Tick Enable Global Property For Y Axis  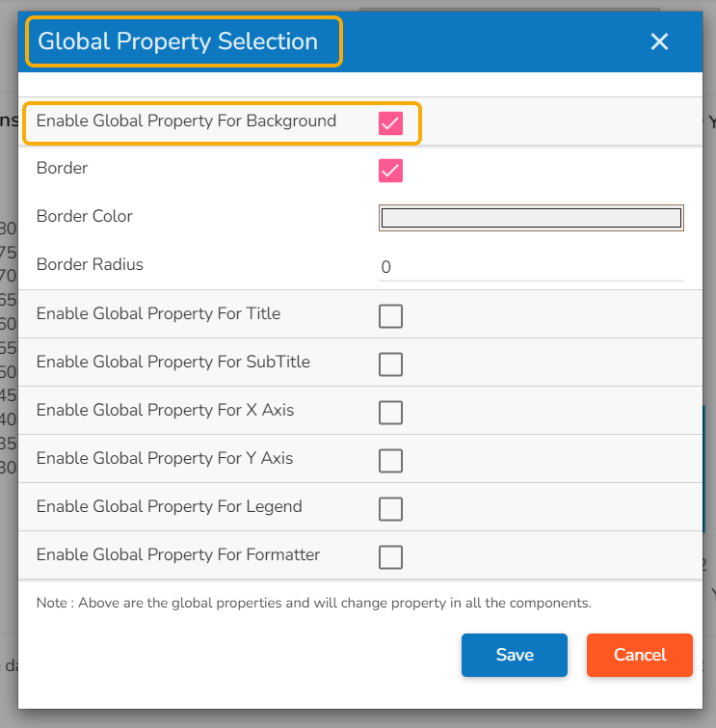click(x=390, y=461)
